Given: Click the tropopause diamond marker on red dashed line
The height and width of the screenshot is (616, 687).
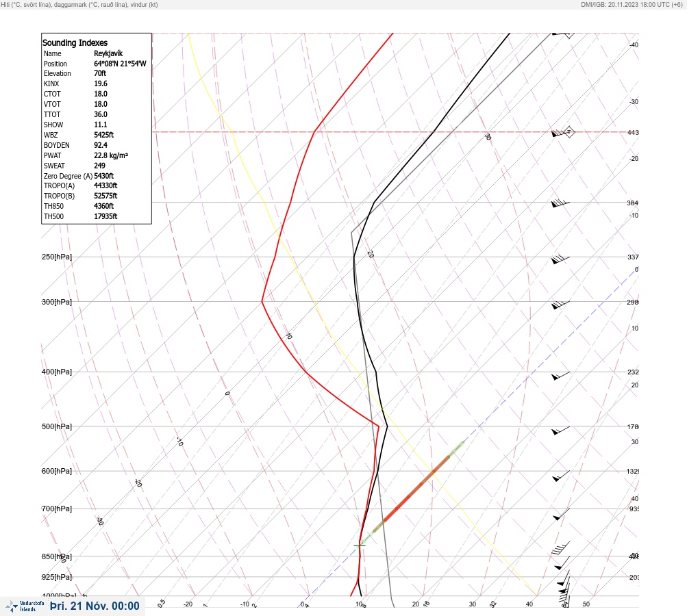Looking at the screenshot, I should click(x=569, y=132).
